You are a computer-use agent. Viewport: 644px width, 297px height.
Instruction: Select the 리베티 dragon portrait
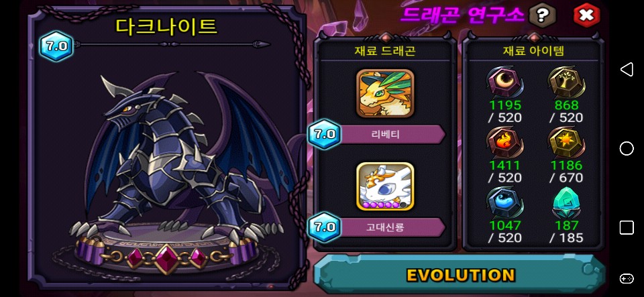point(385,93)
